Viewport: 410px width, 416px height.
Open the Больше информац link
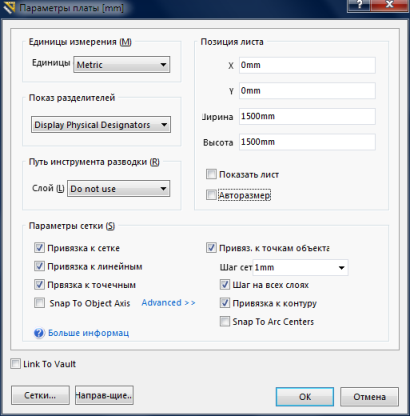click(x=88, y=333)
